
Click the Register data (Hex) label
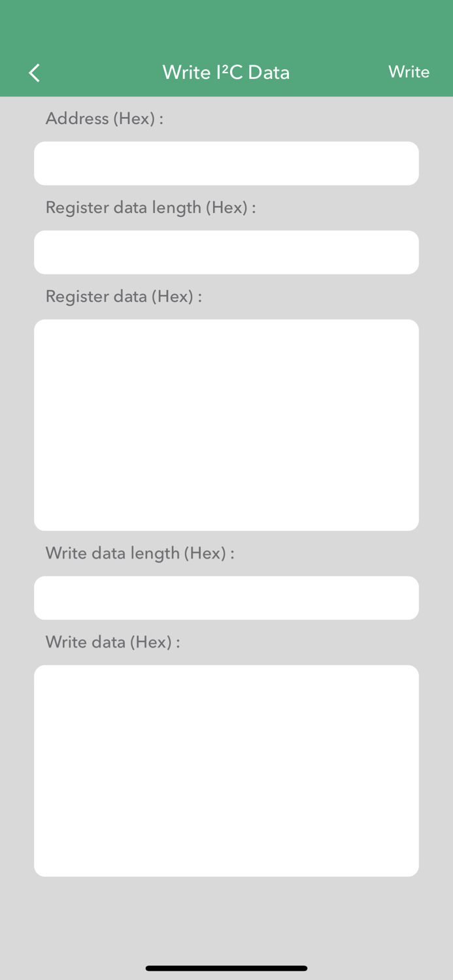coord(123,297)
